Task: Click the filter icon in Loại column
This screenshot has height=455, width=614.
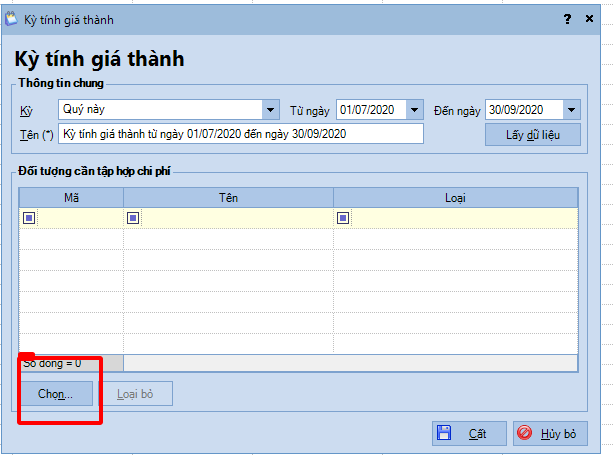Action: pos(343,218)
